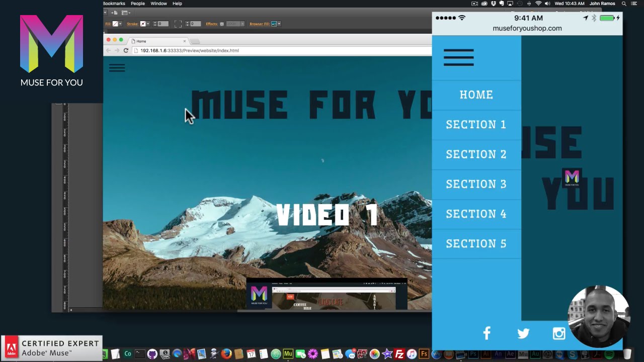644x362 pixels.
Task: Go to SECTION 1 in the mobile menu
Action: point(476,124)
